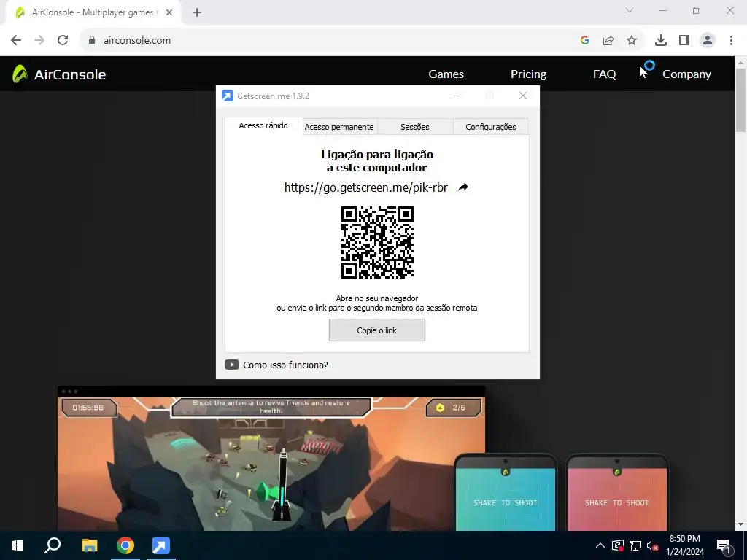Click the share page icon in Chrome
This screenshot has width=747, height=560.
coord(608,41)
